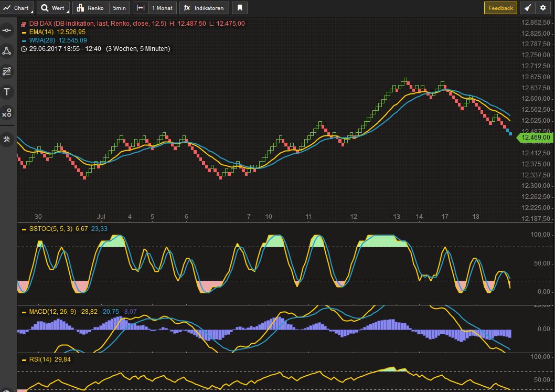Switch chart style by clicking Renko
This screenshot has width=555, height=392.
pos(94,8)
